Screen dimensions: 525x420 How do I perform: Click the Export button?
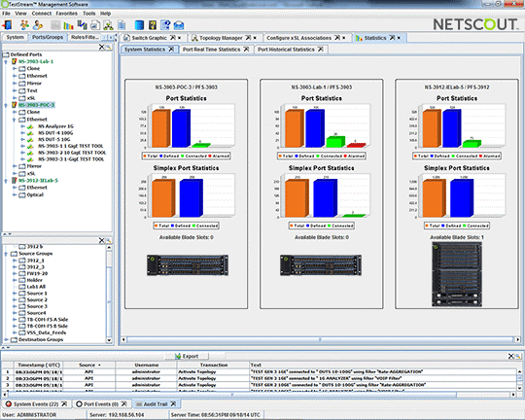click(188, 357)
